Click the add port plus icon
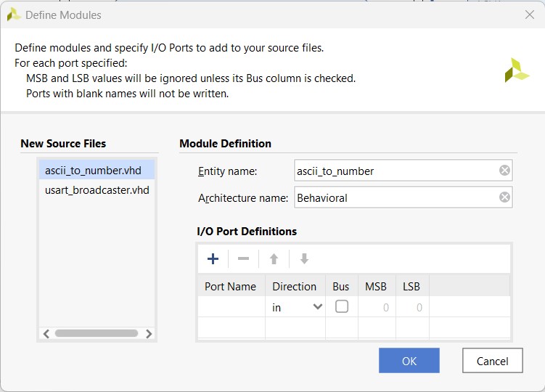 point(213,259)
